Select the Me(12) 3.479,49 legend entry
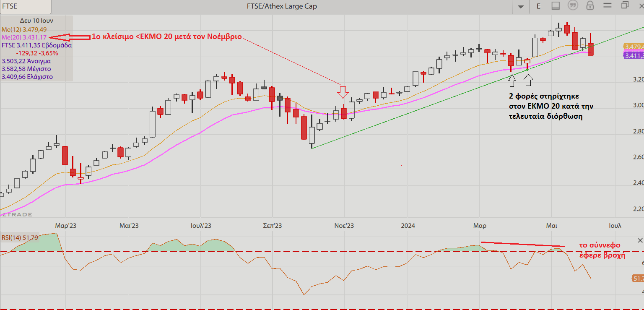The height and width of the screenshot is (310, 644). pos(24,29)
